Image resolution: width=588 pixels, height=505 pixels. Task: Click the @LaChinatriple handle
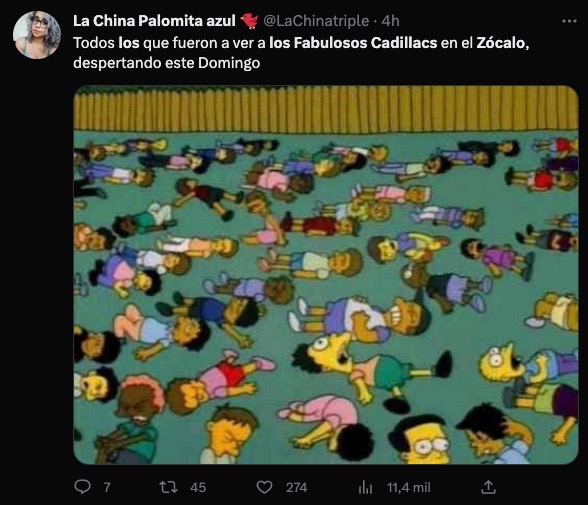(x=316, y=21)
